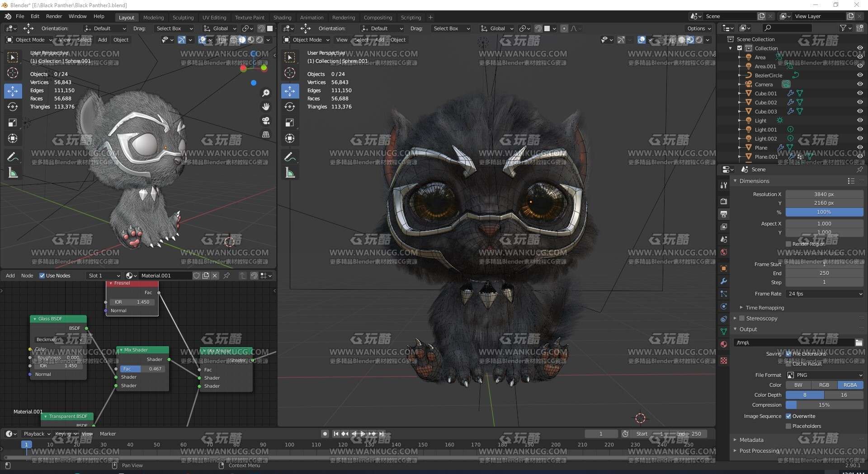This screenshot has height=474, width=868.
Task: Click the pan hand gizmo in left viewport
Action: click(266, 107)
